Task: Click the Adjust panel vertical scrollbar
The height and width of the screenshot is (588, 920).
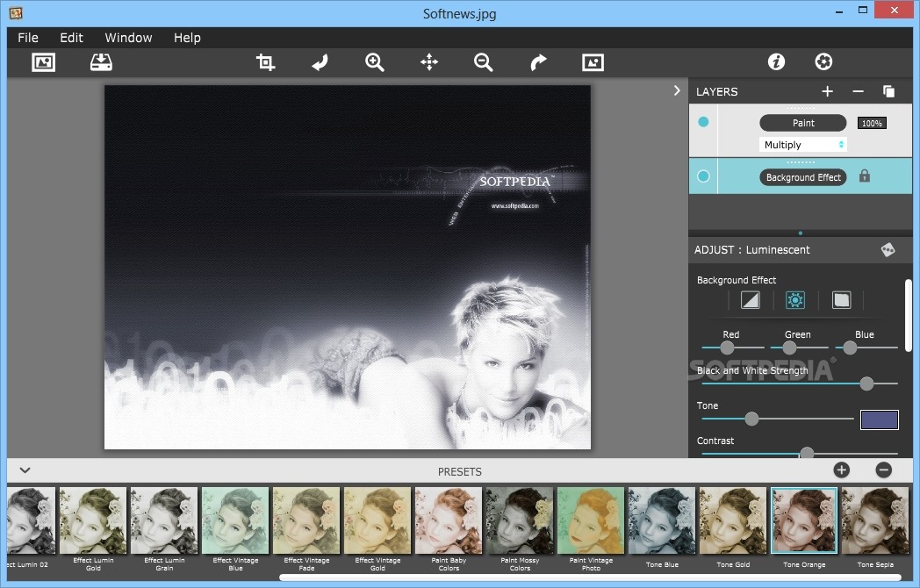Action: 909,315
